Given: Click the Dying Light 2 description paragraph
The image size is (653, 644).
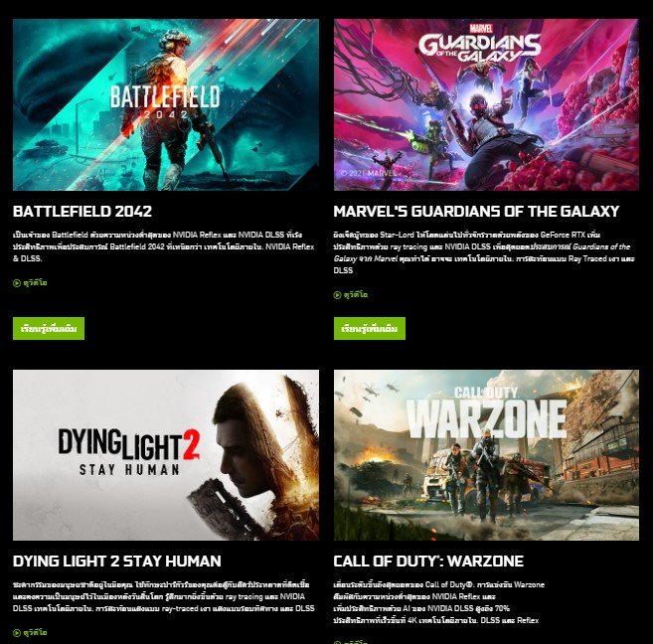Looking at the screenshot, I should pos(164,596).
